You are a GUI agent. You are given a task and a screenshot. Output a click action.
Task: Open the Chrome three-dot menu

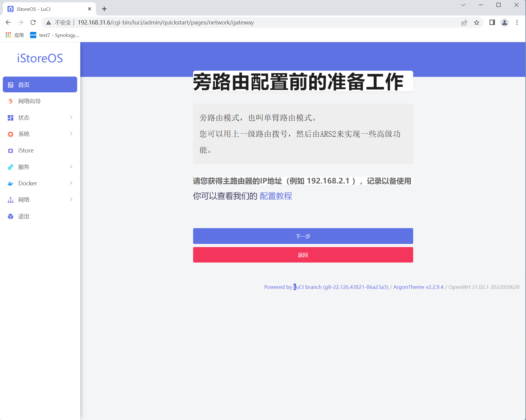(x=517, y=22)
